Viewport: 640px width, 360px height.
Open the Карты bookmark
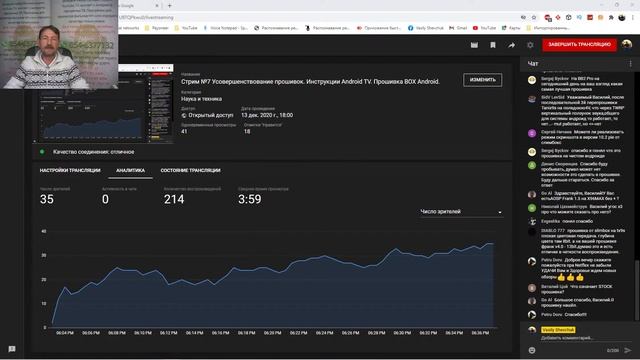coord(511,28)
